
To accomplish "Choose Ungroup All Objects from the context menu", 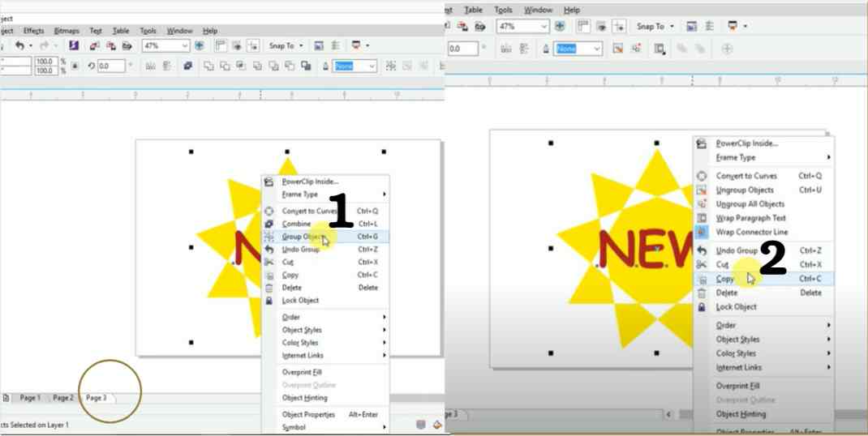I will (x=750, y=204).
